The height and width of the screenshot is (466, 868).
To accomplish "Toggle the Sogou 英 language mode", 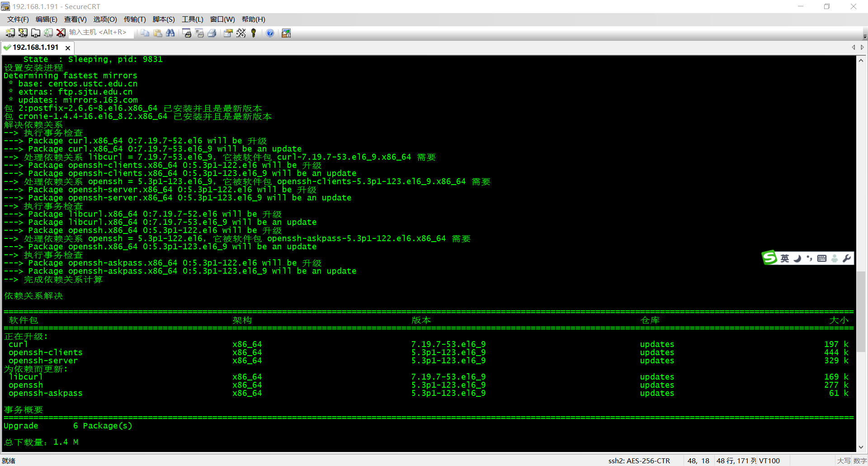I will [785, 258].
